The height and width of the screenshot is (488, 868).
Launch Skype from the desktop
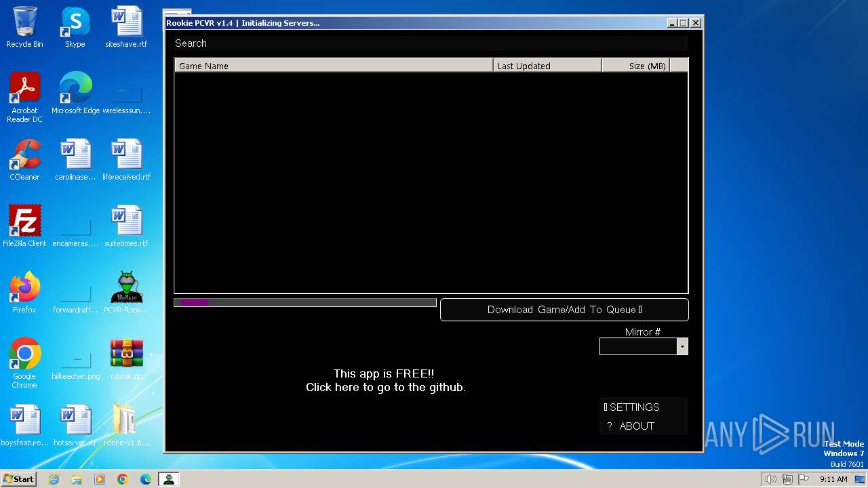75,27
